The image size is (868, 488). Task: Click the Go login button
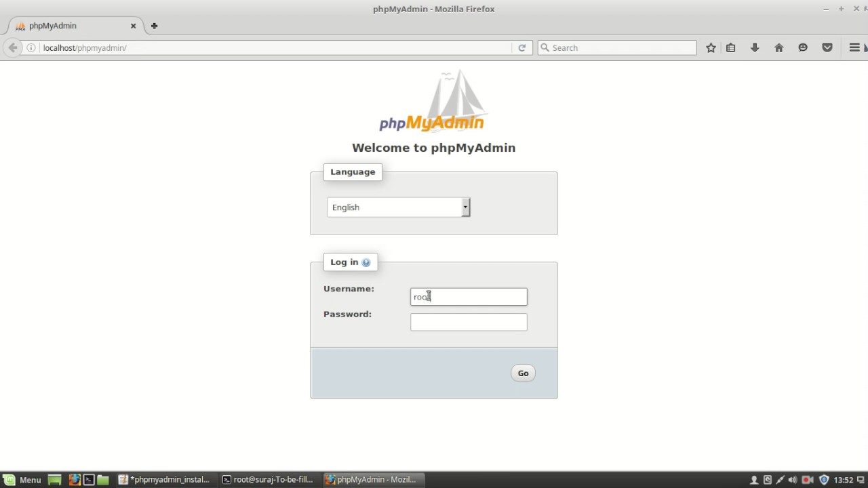point(523,373)
